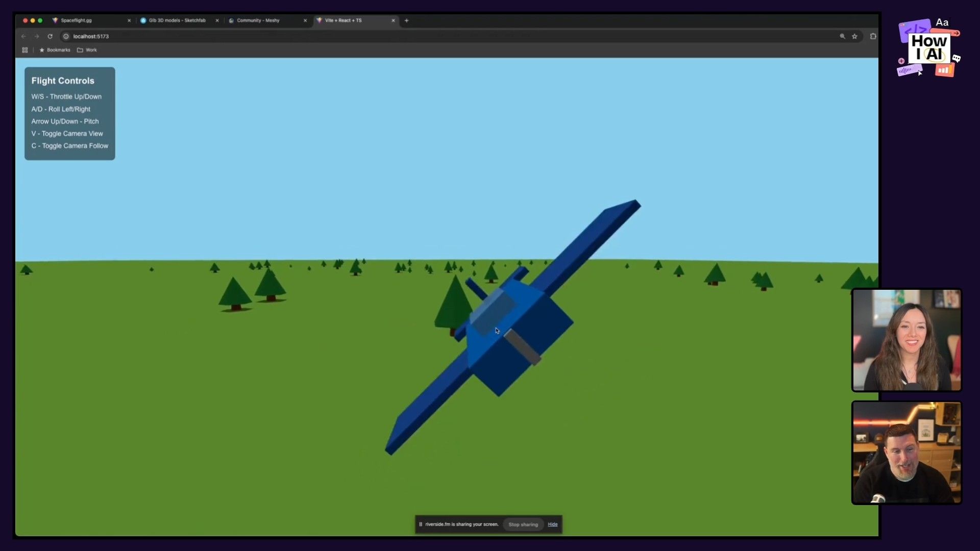Open the Work bookmarks folder
This screenshot has width=980, height=551.
(87, 50)
